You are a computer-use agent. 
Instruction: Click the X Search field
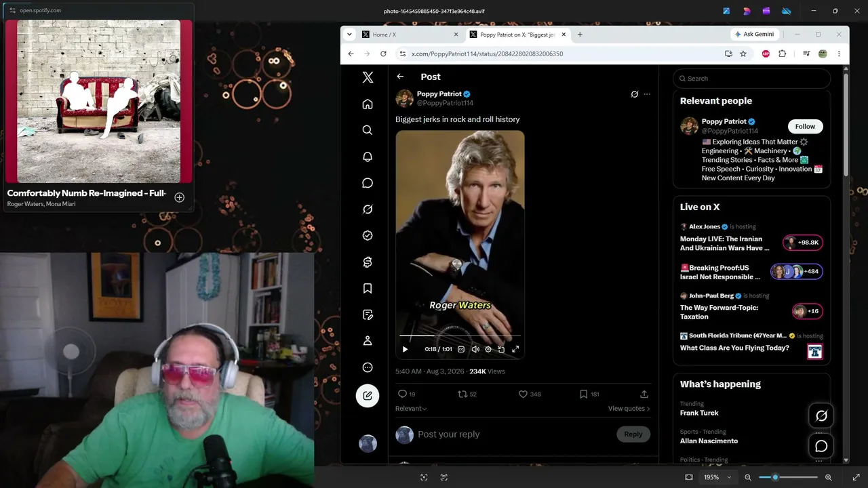pyautogui.click(x=751, y=79)
